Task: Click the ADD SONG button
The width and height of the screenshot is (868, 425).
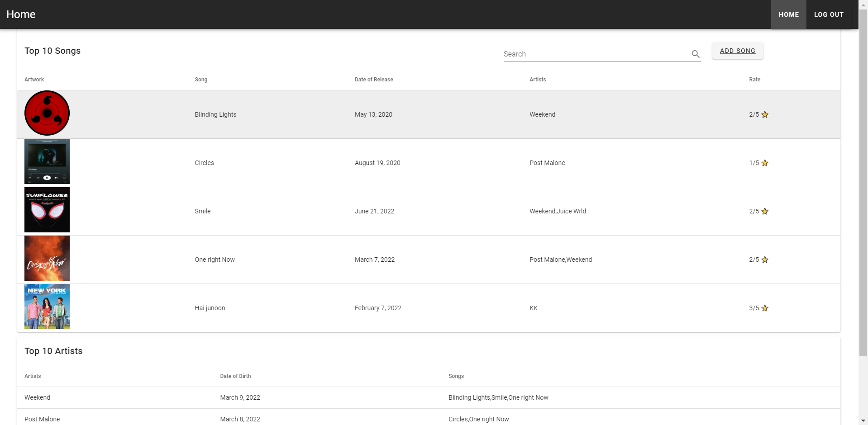Action: tap(737, 51)
